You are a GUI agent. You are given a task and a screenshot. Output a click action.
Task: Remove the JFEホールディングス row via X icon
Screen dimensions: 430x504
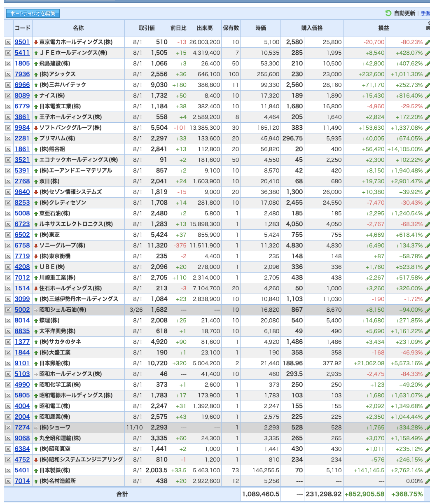point(8,53)
